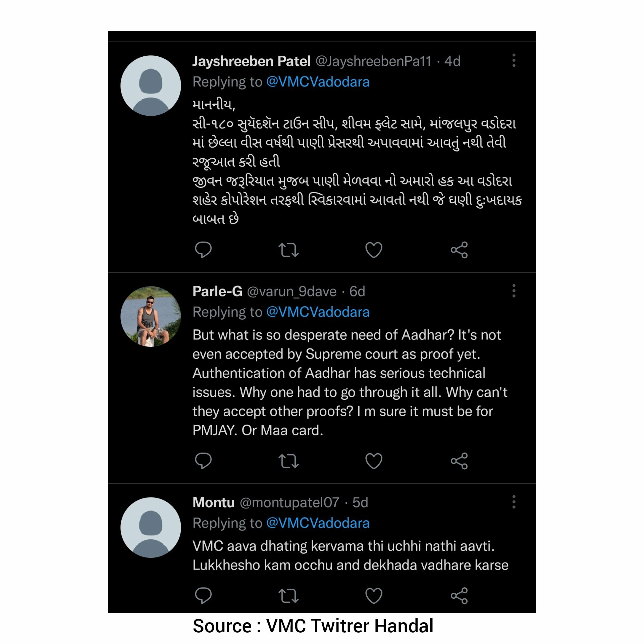644x644 pixels.
Task: Retweet Parle-G's Aadhar tweet
Action: [288, 461]
